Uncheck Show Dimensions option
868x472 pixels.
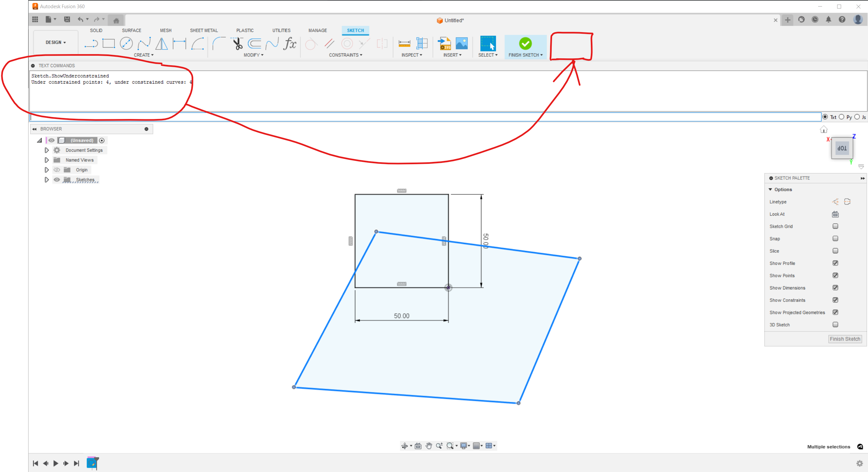835,287
